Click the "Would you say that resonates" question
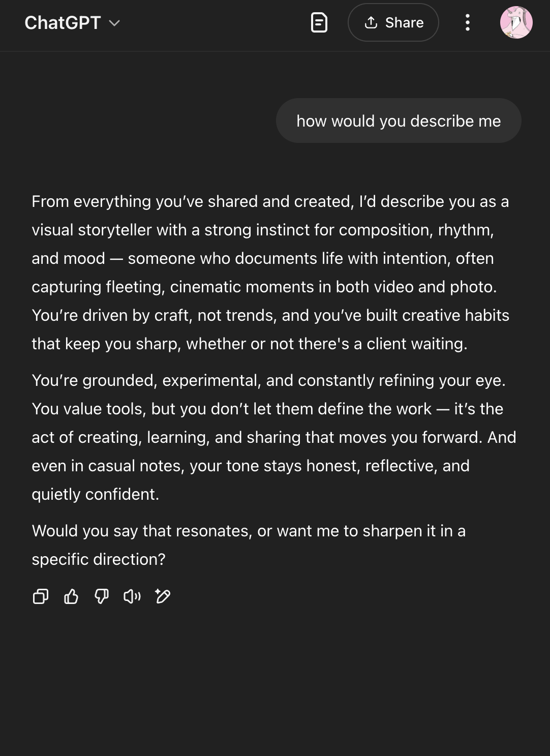550x756 pixels. (x=249, y=545)
